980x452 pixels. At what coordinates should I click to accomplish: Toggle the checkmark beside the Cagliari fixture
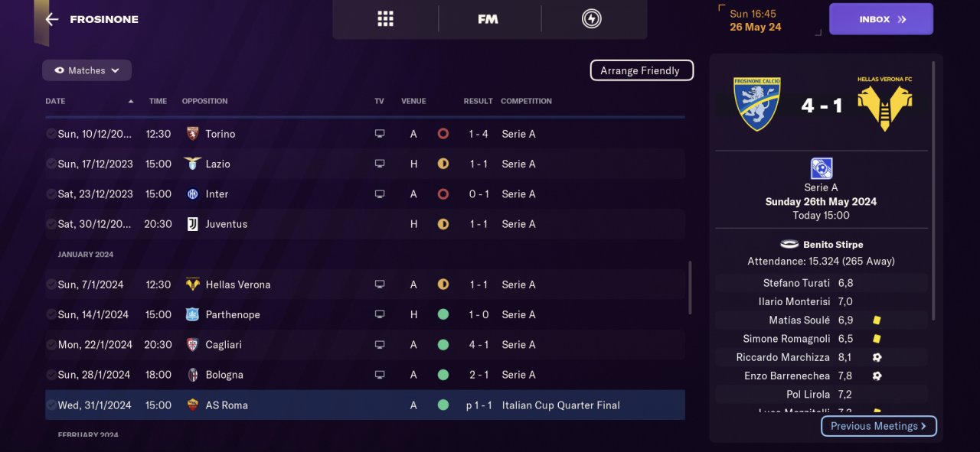click(51, 345)
